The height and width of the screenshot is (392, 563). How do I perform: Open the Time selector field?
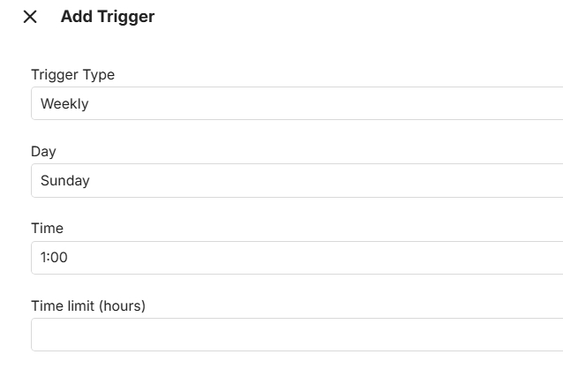(x=297, y=258)
